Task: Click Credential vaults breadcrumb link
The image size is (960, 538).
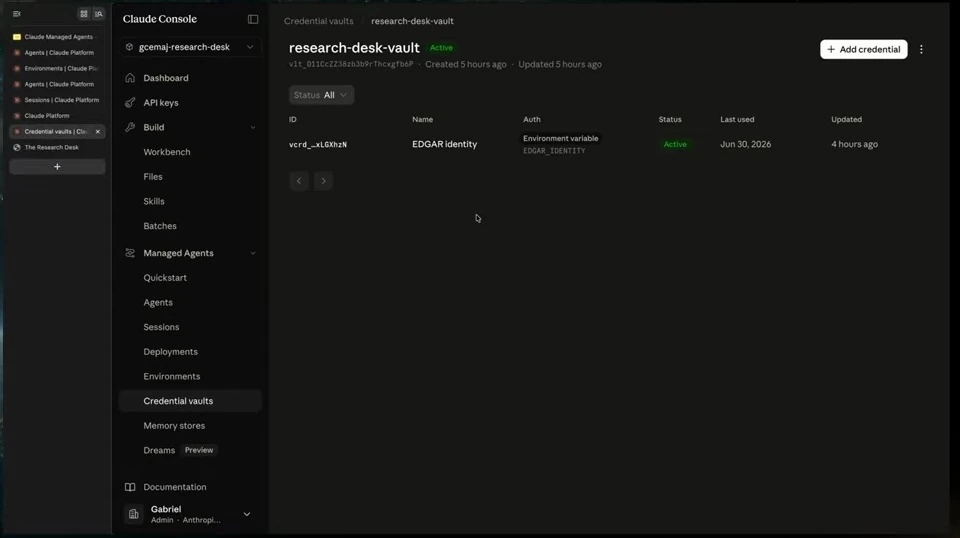Action: click(318, 21)
